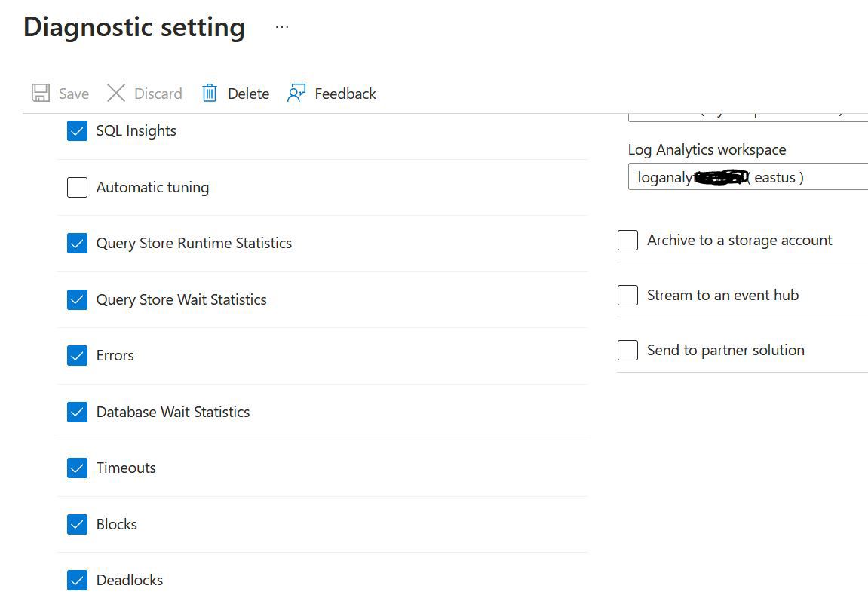This screenshot has width=868, height=595.
Task: Enable Send to partner solution
Action: coord(627,350)
